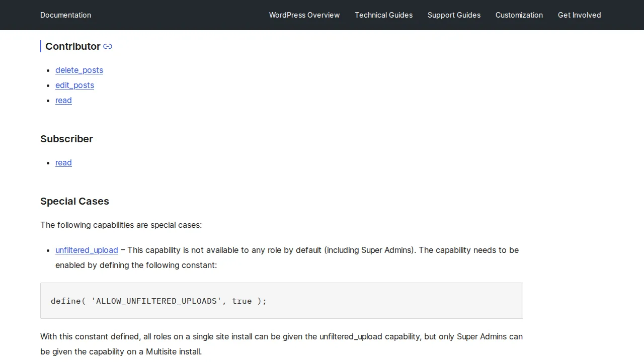Open the Technical Guides navigation entry
This screenshot has height=362, width=644.
tap(383, 15)
